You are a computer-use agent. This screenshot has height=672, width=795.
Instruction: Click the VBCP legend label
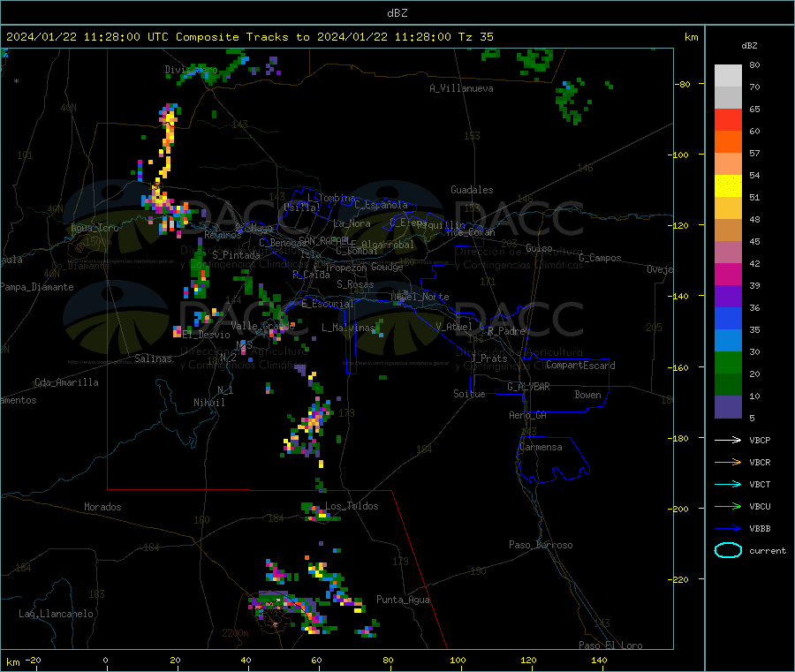tap(760, 441)
